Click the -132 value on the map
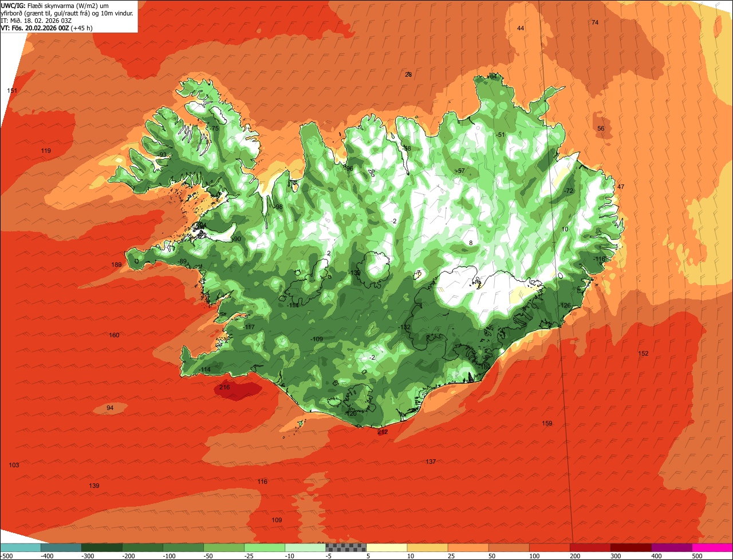The image size is (733, 560). coord(405,328)
